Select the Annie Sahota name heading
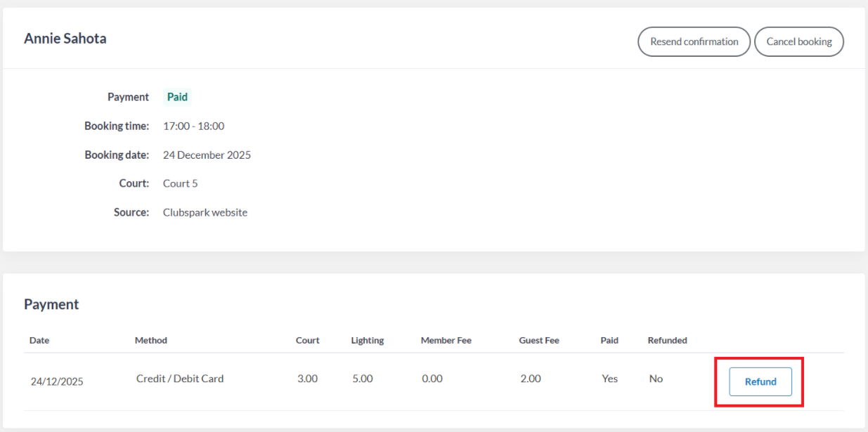The height and width of the screenshot is (432, 868). tap(65, 39)
